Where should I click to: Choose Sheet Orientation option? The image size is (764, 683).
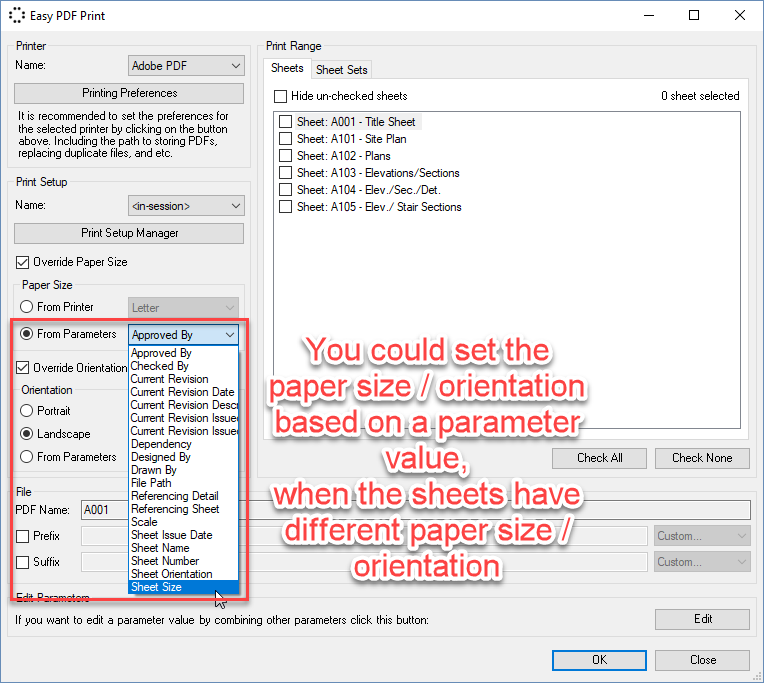pos(184,574)
